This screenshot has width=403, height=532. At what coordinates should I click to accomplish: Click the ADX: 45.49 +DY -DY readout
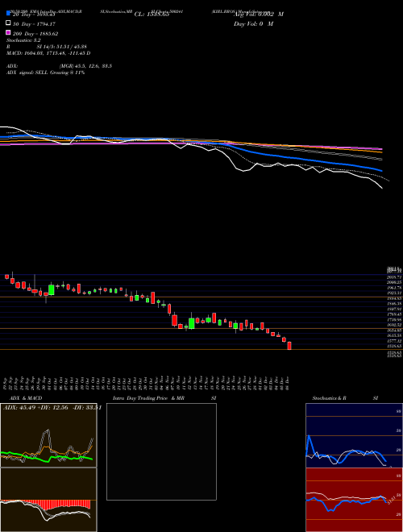[x=52, y=408]
